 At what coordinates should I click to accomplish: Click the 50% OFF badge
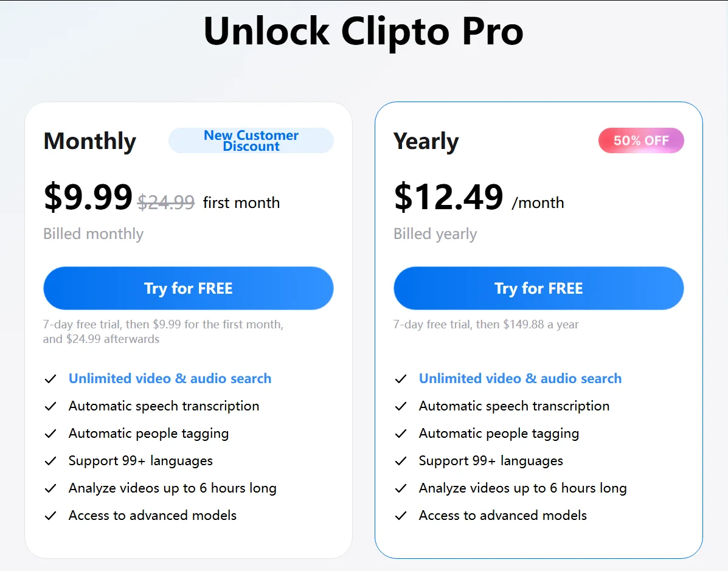(x=641, y=140)
